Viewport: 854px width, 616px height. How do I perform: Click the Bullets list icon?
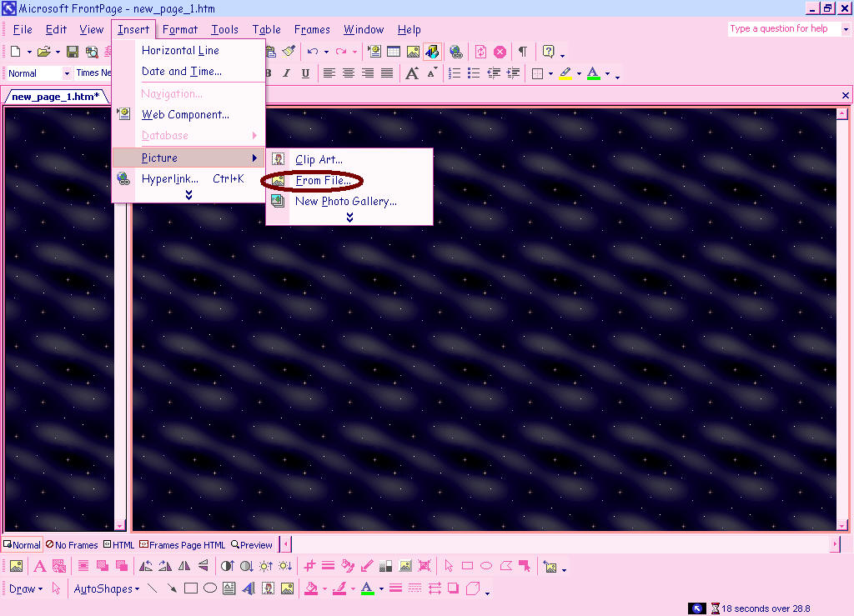click(x=474, y=73)
